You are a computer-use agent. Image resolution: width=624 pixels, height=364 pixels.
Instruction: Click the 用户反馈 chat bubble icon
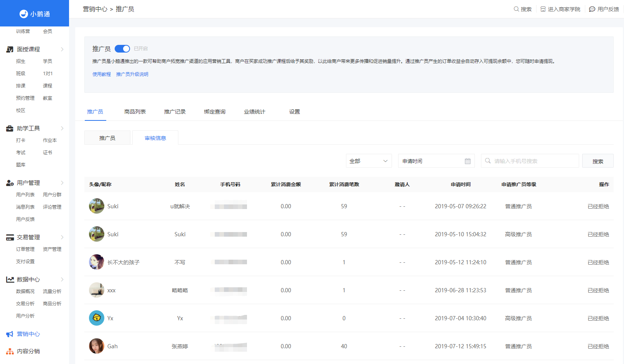(x=592, y=9)
